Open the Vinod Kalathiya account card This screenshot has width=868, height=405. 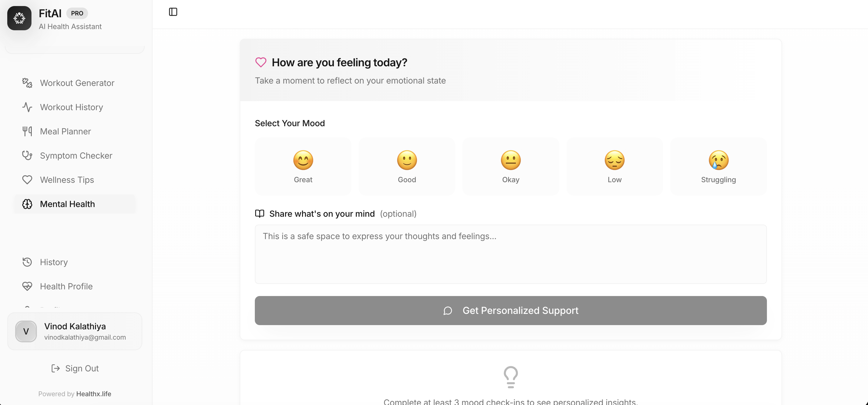click(75, 331)
